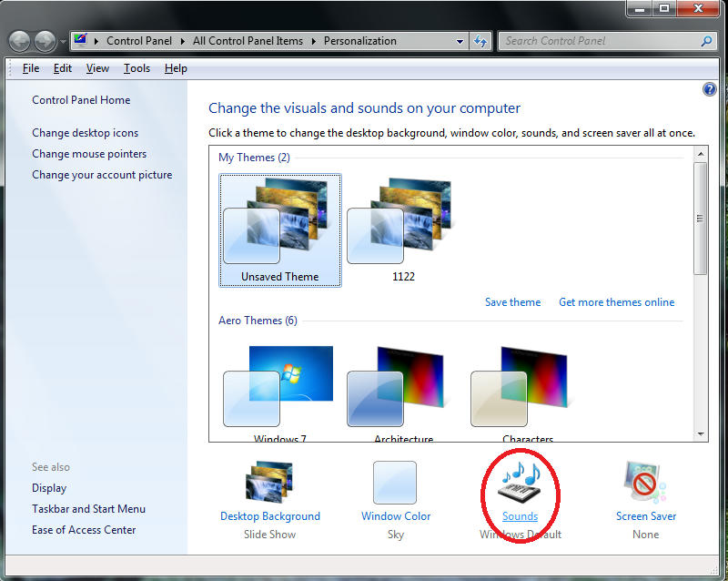Click the Back navigation arrow button
This screenshot has width=728, height=581.
click(19, 41)
